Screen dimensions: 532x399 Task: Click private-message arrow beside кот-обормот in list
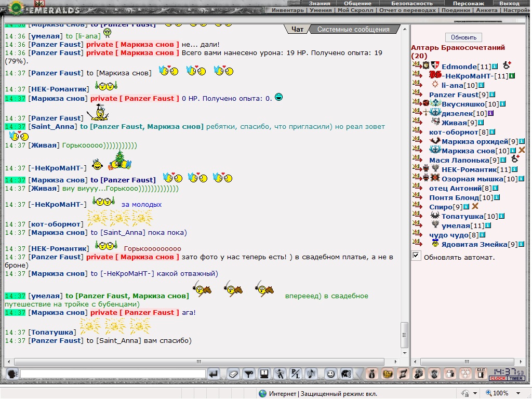[x=417, y=130]
